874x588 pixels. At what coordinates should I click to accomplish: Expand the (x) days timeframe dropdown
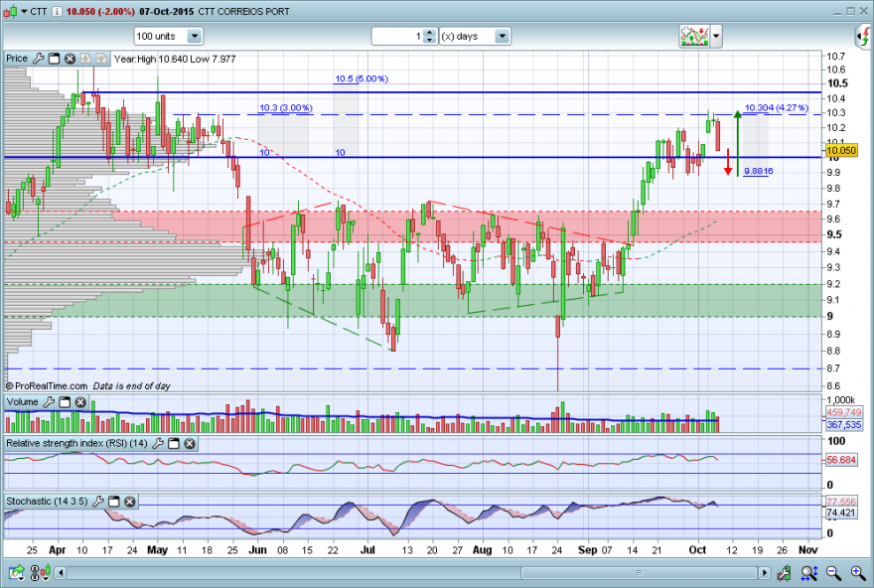[x=503, y=36]
